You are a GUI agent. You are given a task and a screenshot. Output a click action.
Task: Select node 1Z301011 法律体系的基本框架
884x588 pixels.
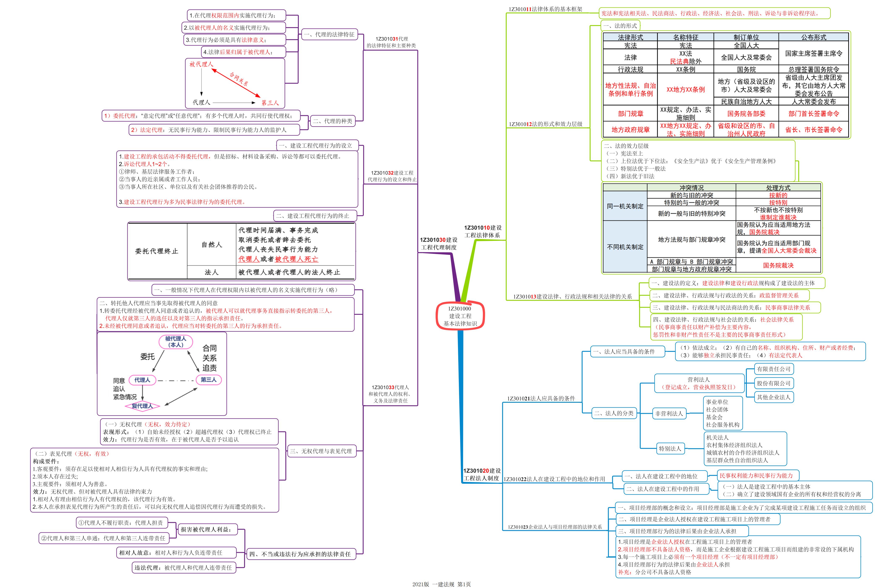click(x=545, y=9)
